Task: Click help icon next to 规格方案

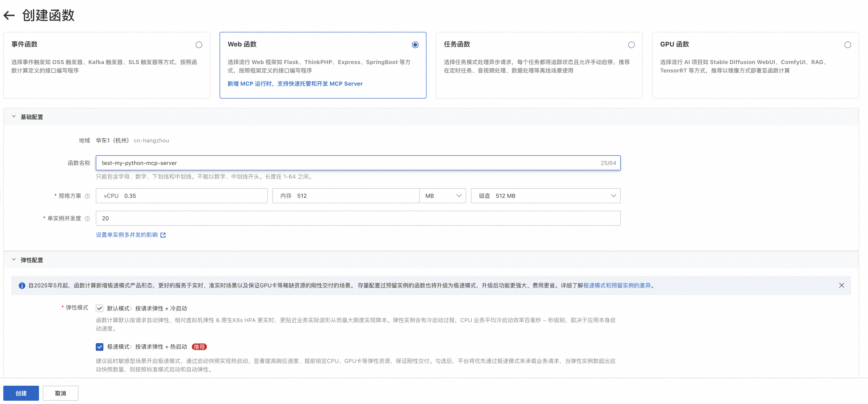Action: 87,196
